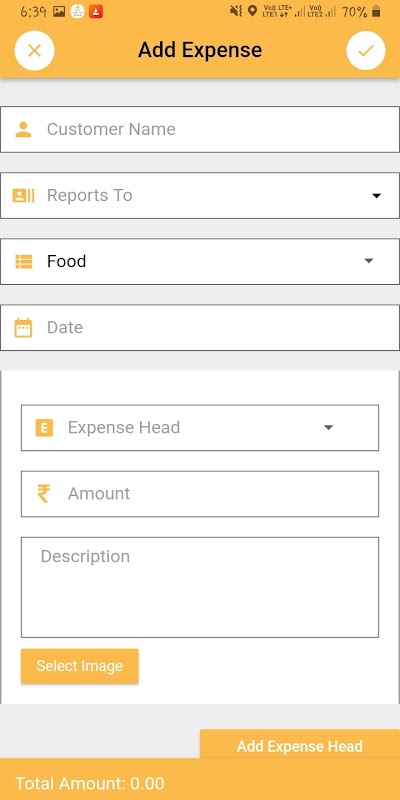Screen dimensions: 400x800
Task: Open the Date picker field
Action: click(200, 328)
